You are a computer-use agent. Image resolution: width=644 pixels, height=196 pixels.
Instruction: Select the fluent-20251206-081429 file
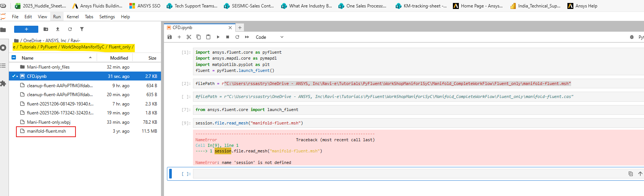point(85,104)
